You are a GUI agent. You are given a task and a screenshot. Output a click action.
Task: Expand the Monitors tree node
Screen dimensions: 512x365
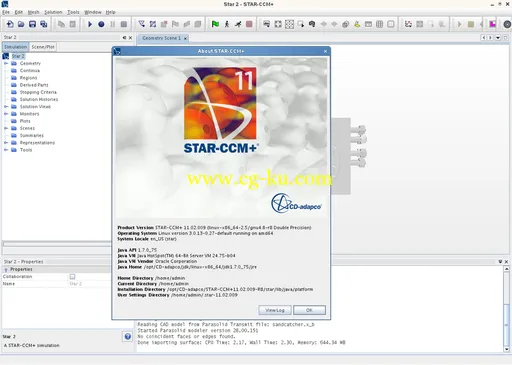click(x=6, y=114)
